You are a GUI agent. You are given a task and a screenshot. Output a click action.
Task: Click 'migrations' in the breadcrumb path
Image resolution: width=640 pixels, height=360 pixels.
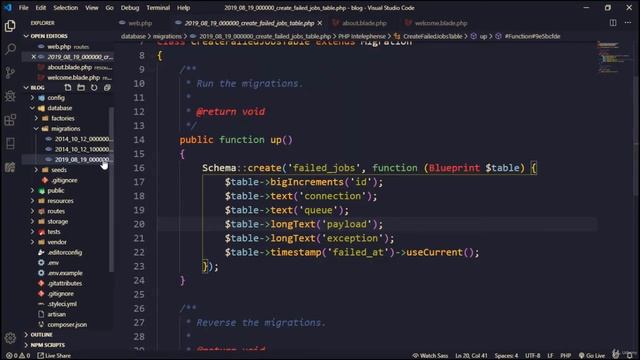(167, 36)
